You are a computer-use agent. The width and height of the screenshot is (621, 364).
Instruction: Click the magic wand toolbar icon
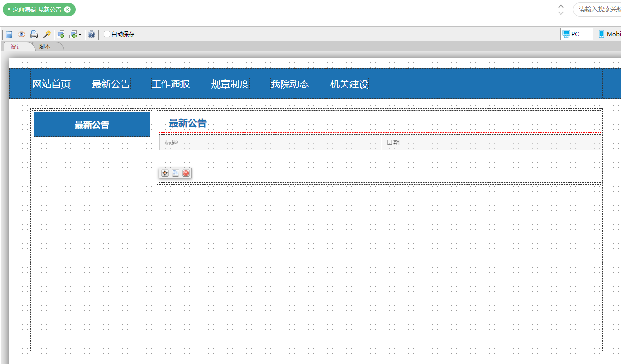(x=47, y=34)
